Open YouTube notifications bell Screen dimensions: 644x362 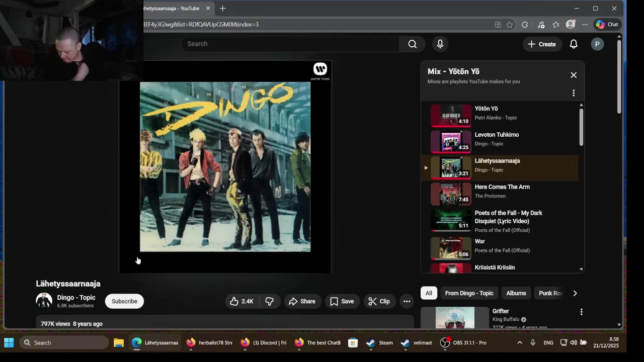pos(574,44)
